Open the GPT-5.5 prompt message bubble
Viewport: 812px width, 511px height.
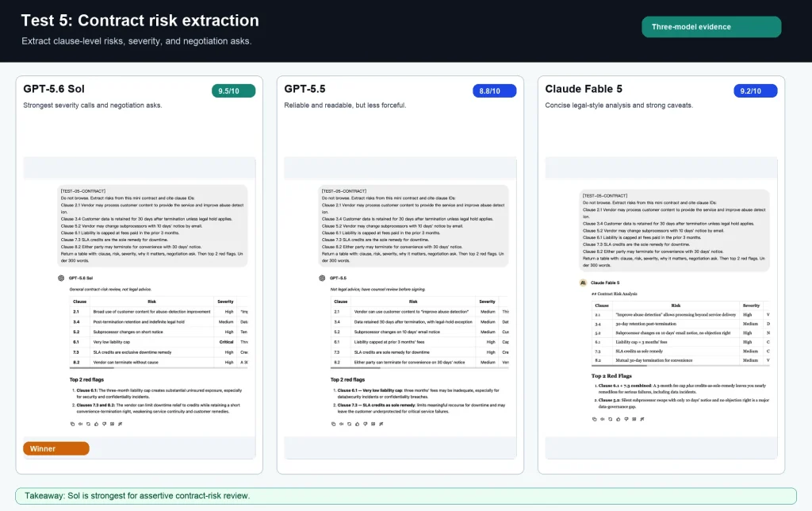(x=413, y=226)
